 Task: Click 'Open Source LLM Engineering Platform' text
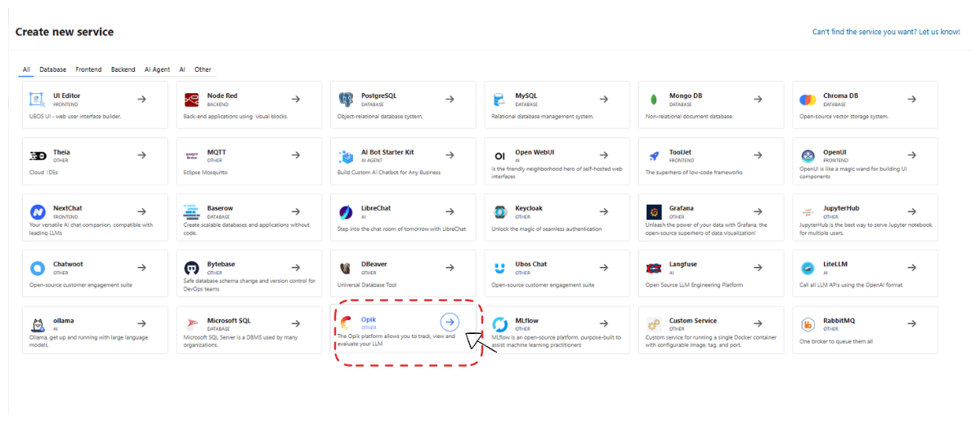point(694,285)
